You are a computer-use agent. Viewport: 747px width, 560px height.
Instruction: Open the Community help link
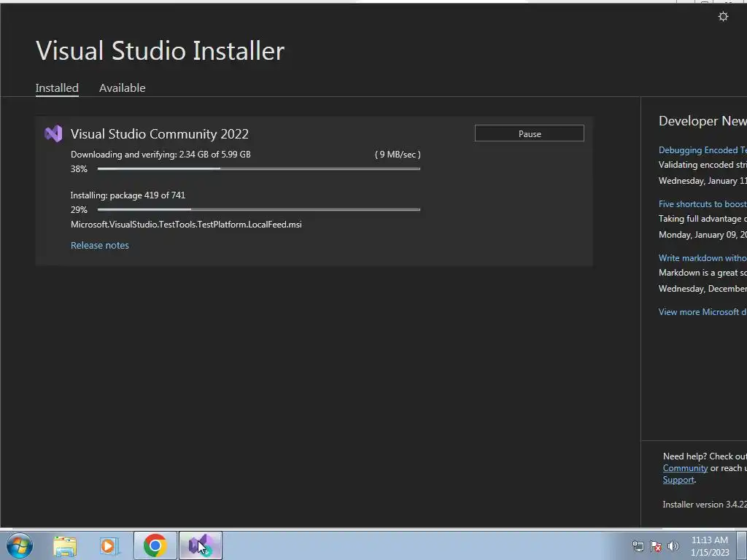coord(685,468)
